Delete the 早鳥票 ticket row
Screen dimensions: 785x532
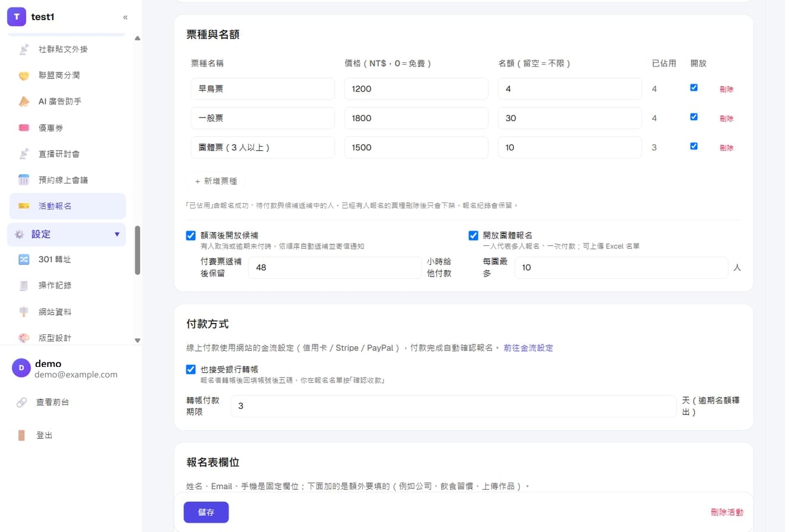coord(726,89)
